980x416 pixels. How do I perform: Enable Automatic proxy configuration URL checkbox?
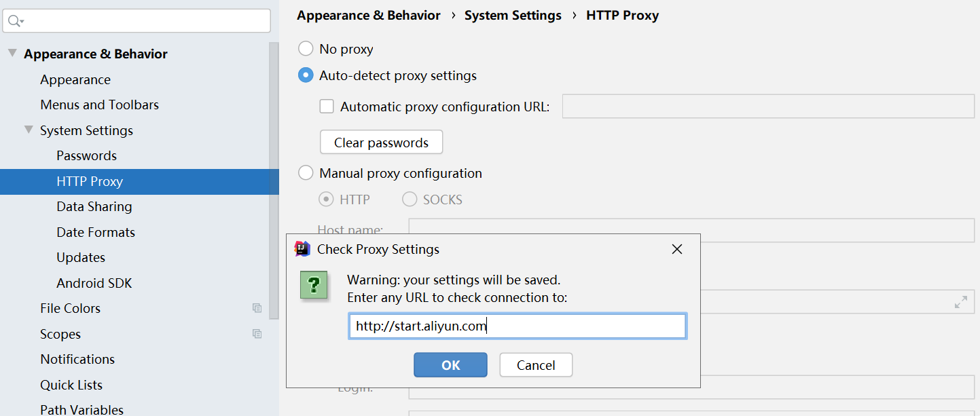(x=327, y=107)
